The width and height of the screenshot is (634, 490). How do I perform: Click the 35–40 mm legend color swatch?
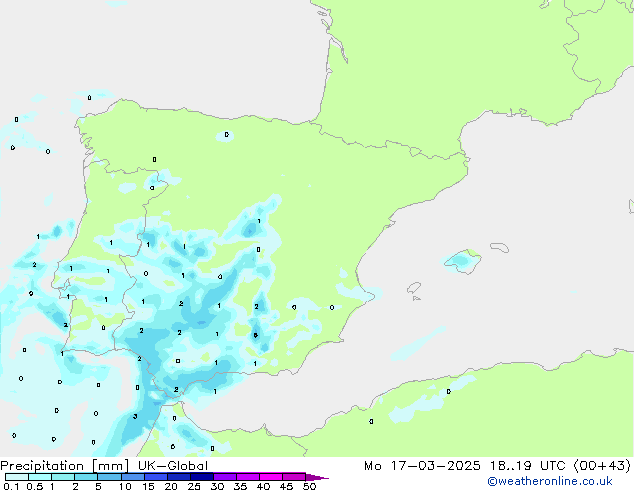point(247,477)
